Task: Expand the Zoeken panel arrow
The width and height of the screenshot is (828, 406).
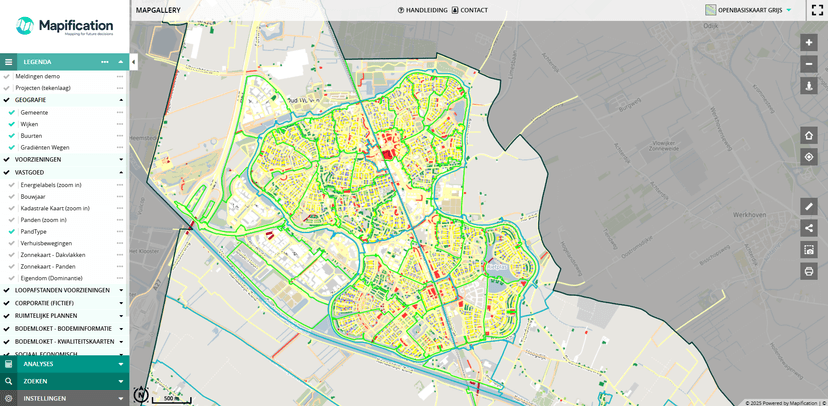Action: click(x=120, y=381)
